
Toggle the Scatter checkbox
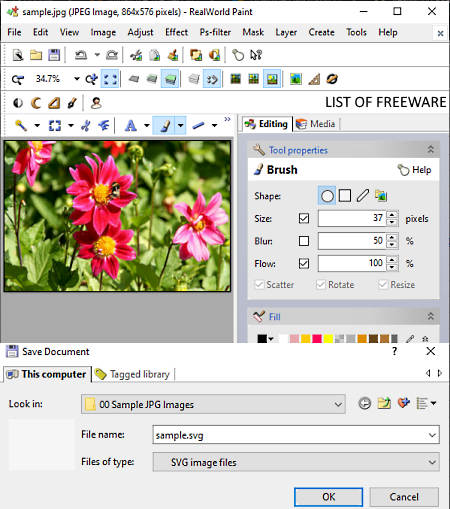point(259,284)
